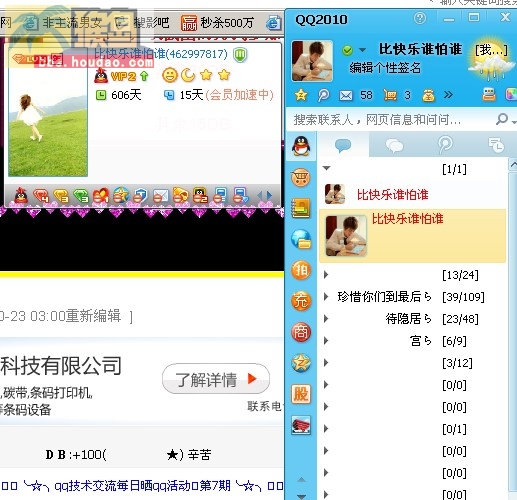517x500 pixels.
Task: Expand the [3/12] contact group
Action: 326,363
